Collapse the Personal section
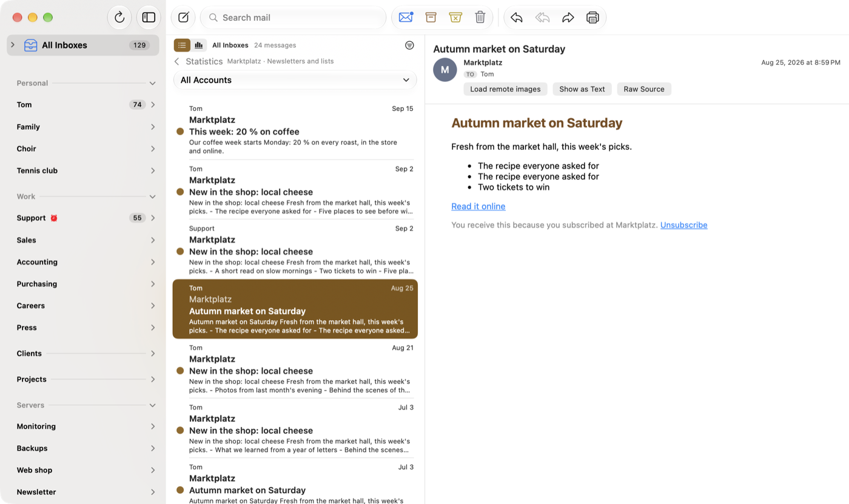849x504 pixels. tap(152, 84)
